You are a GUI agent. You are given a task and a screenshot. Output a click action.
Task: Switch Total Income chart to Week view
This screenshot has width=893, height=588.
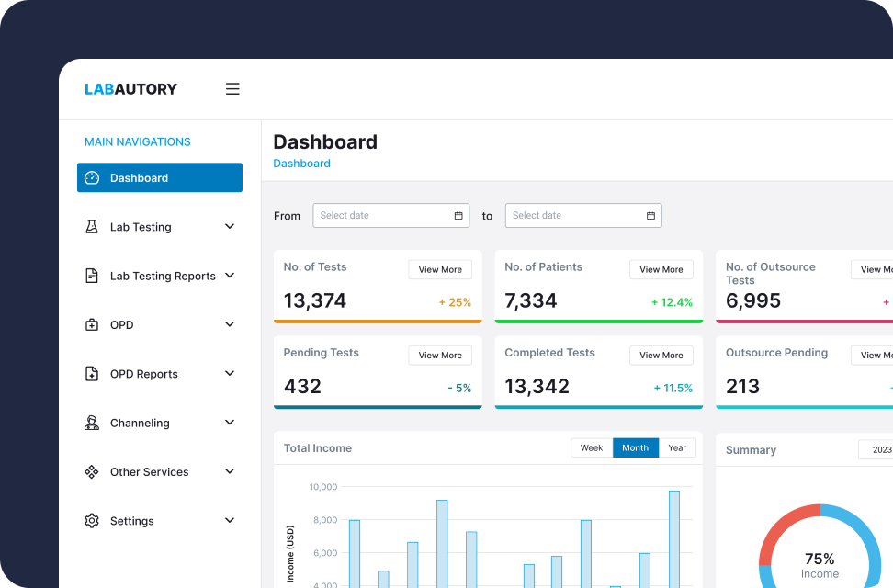point(591,447)
